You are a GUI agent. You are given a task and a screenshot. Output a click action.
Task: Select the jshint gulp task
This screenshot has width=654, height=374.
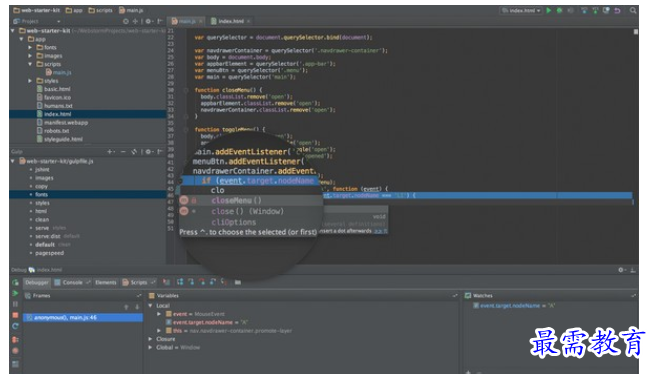pyautogui.click(x=42, y=170)
